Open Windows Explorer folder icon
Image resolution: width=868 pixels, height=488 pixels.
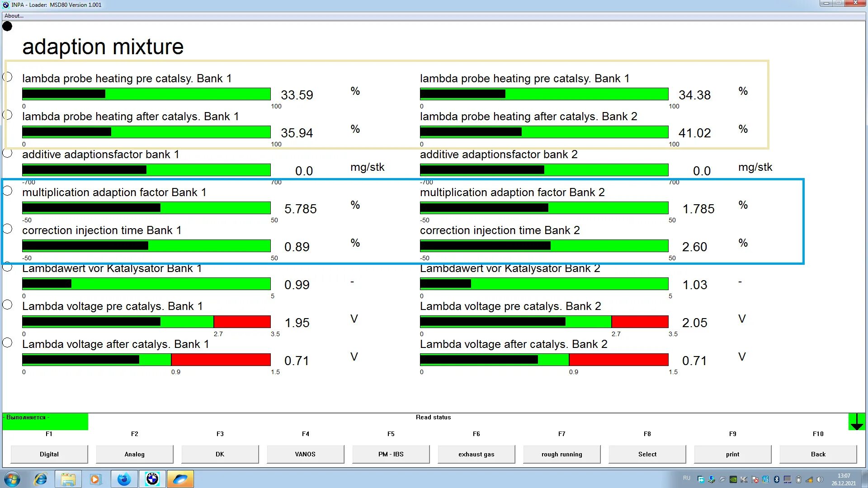click(68, 479)
